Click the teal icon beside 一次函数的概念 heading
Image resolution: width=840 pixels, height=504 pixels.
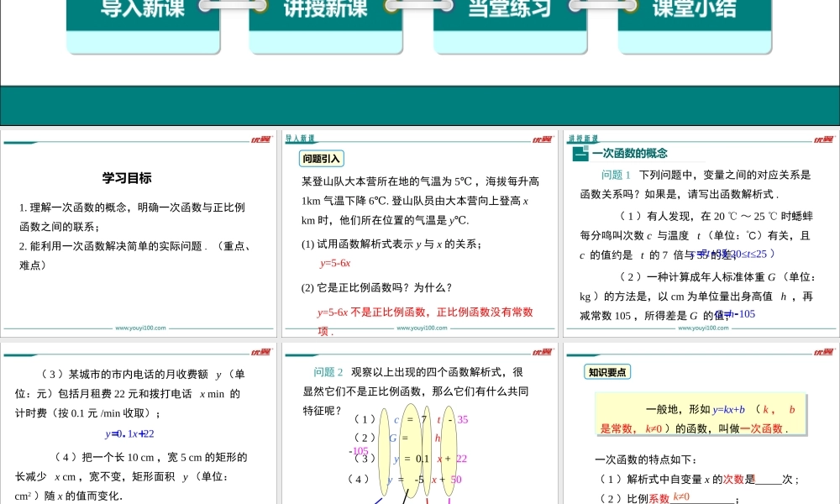(580, 154)
